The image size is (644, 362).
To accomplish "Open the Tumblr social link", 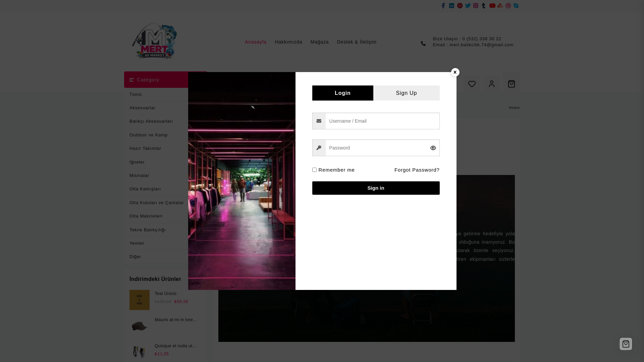I will pyautogui.click(x=484, y=6).
